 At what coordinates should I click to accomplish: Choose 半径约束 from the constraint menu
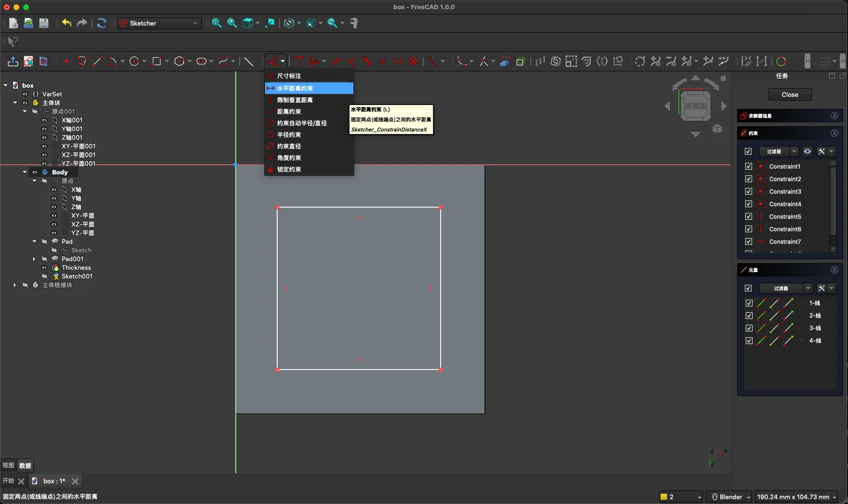pos(289,134)
